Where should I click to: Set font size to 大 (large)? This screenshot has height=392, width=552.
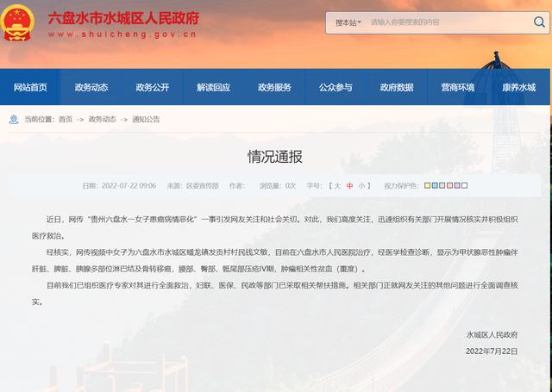click(x=337, y=185)
